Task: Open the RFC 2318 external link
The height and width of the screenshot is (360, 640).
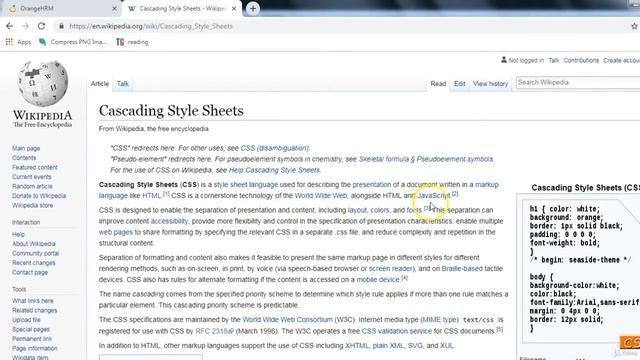Action: pos(214,331)
